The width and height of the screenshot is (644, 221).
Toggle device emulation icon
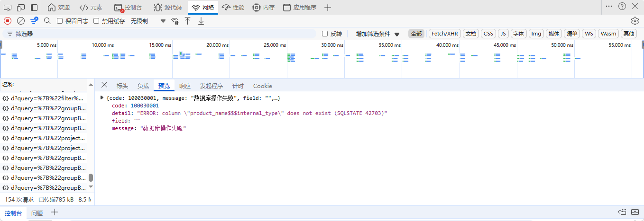pyautogui.click(x=21, y=8)
